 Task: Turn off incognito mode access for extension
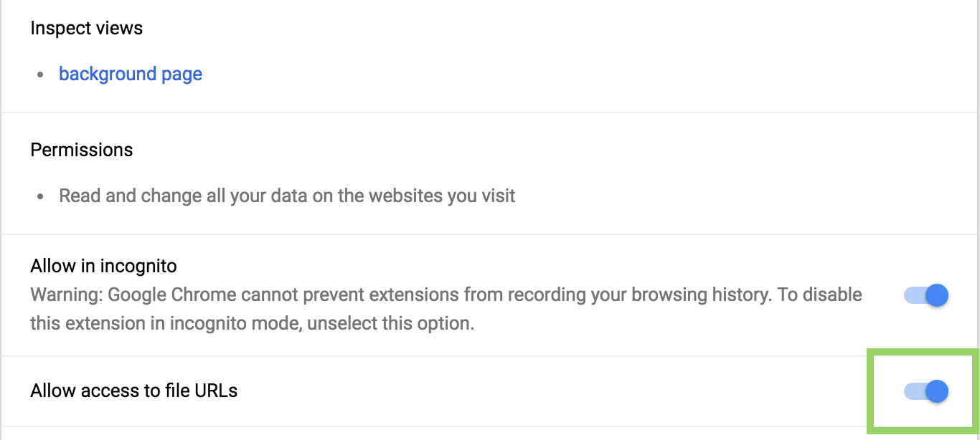(925, 295)
